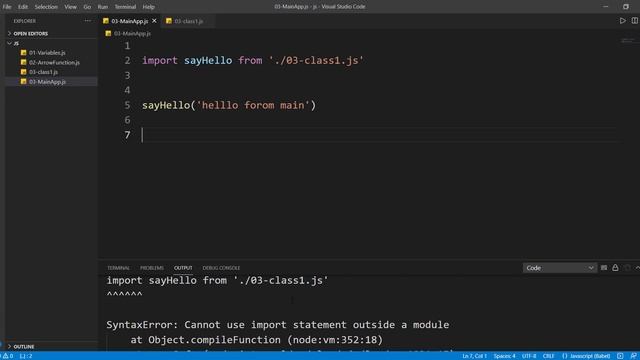Switch to the Terminal panel tab
The height and width of the screenshot is (360, 640).
(118, 268)
